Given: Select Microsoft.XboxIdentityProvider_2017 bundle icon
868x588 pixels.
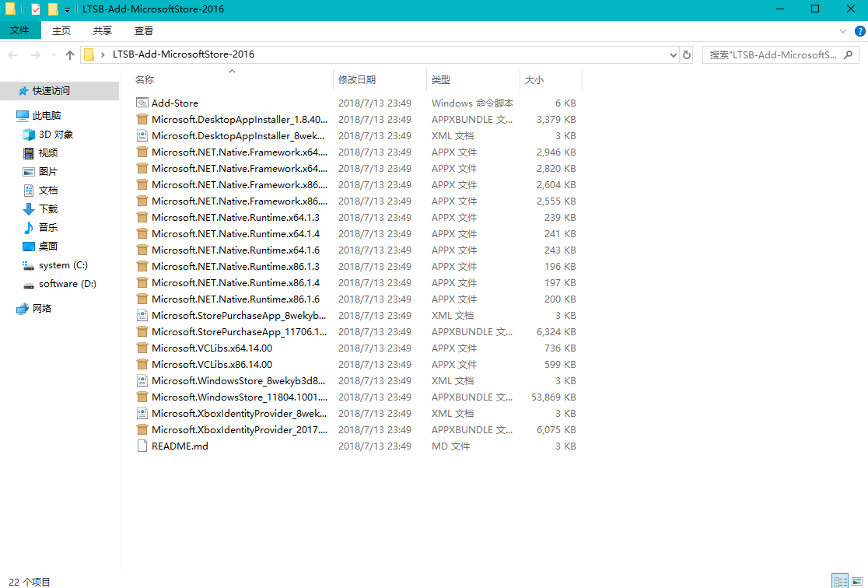Looking at the screenshot, I should (x=142, y=429).
